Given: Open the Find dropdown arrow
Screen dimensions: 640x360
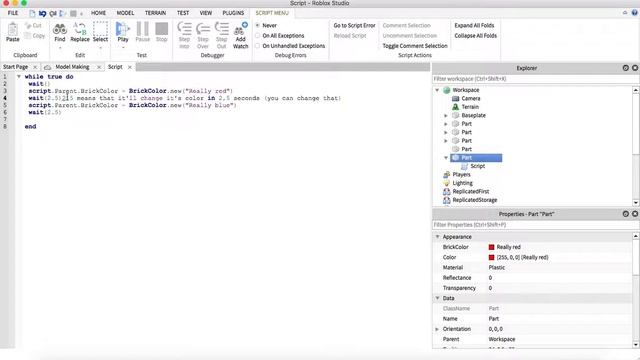Looking at the screenshot, I should point(60,47).
